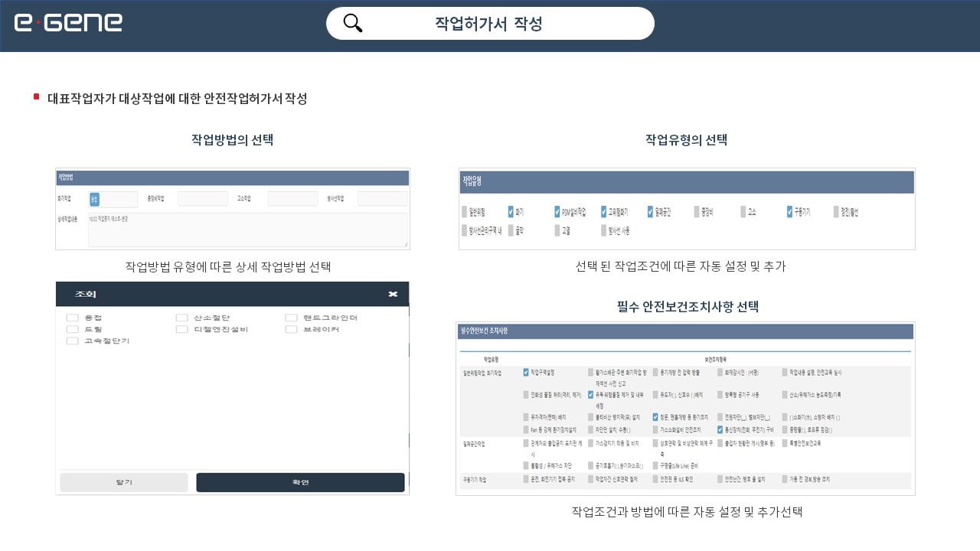Tick the 산소절단 checkbox
Screen dimensions: 980x551
pyautogui.click(x=181, y=318)
